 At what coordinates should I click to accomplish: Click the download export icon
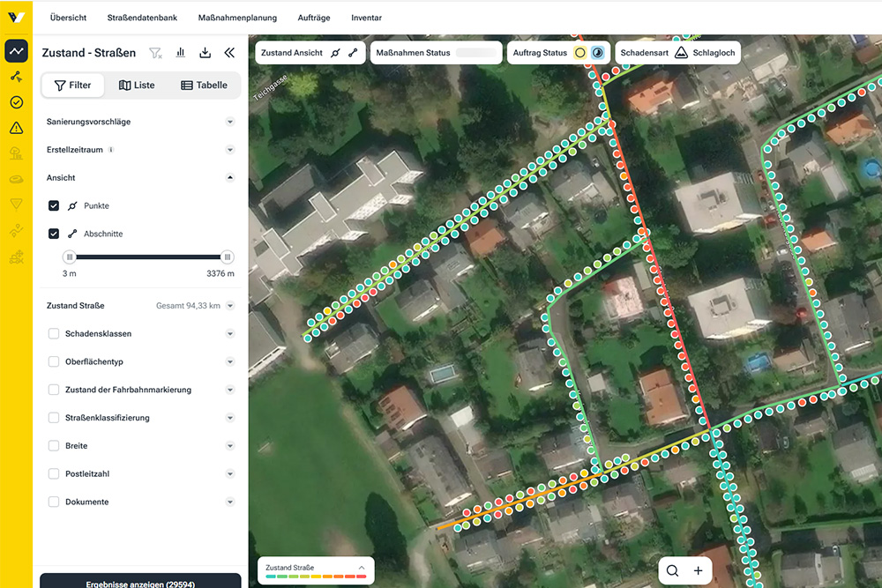pyautogui.click(x=206, y=53)
